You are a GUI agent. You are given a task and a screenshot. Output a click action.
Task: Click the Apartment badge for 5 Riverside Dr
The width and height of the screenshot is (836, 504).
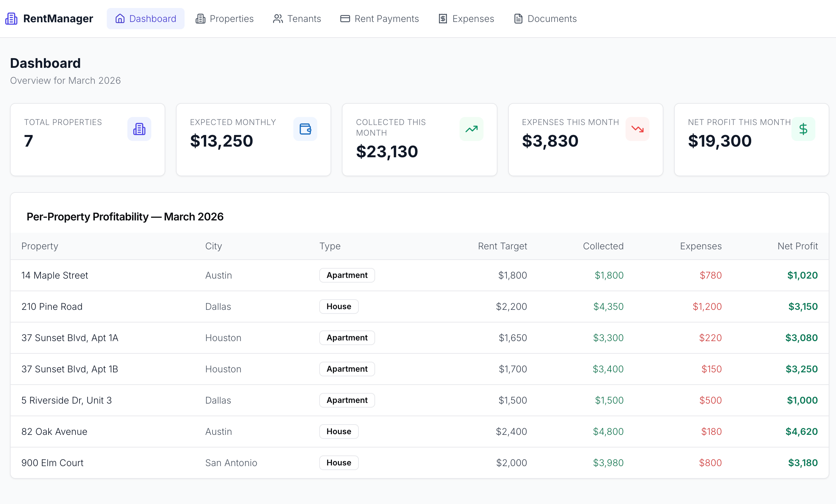pos(347,400)
